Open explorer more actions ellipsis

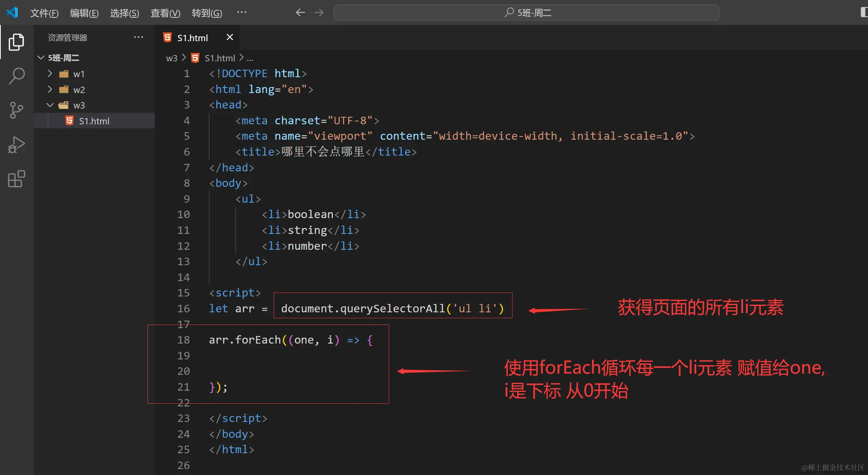(x=138, y=37)
